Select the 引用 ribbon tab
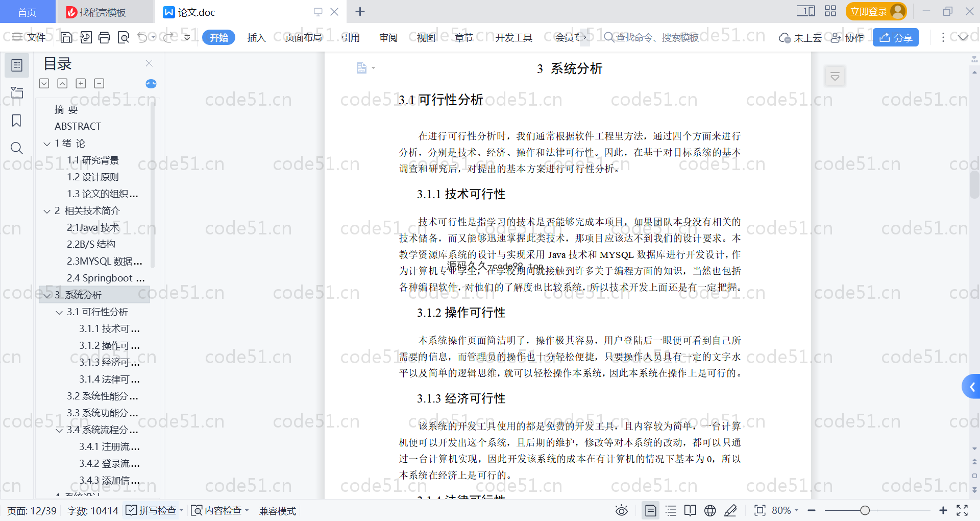This screenshot has height=521, width=980. [351, 37]
